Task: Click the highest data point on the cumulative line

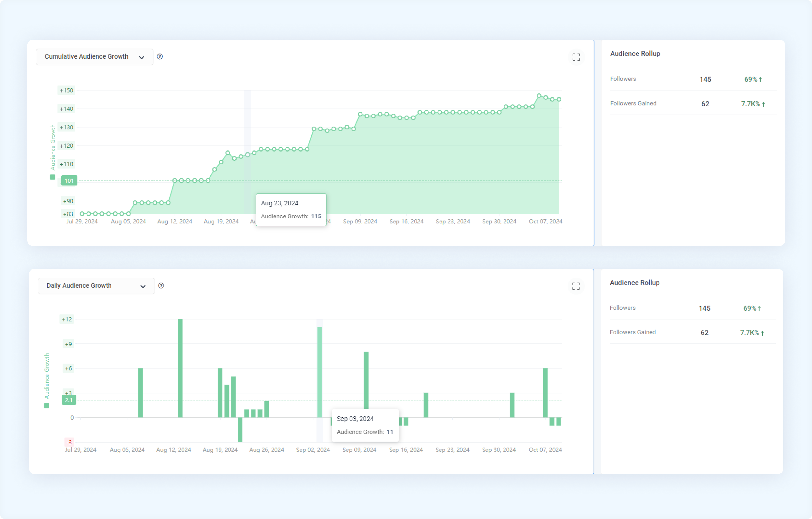Action: [x=539, y=96]
